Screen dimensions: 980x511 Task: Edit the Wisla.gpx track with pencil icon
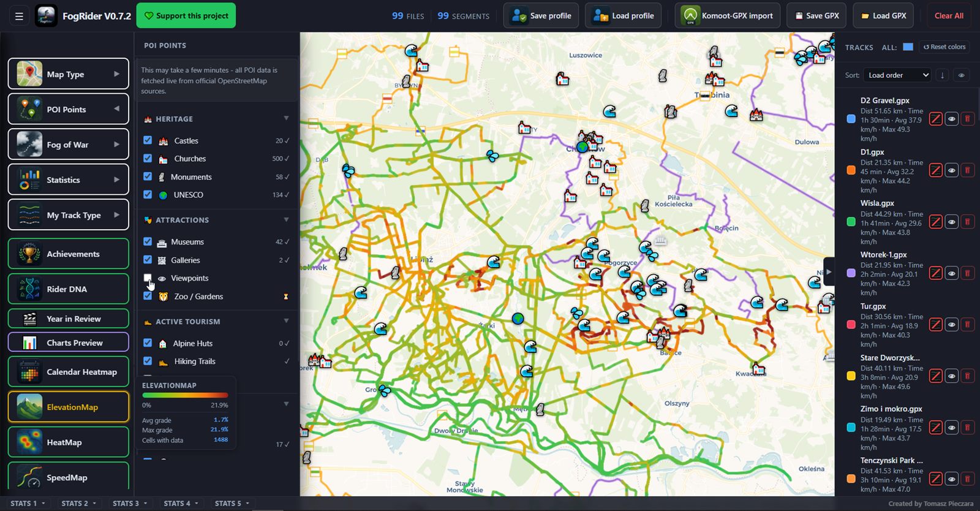click(935, 222)
